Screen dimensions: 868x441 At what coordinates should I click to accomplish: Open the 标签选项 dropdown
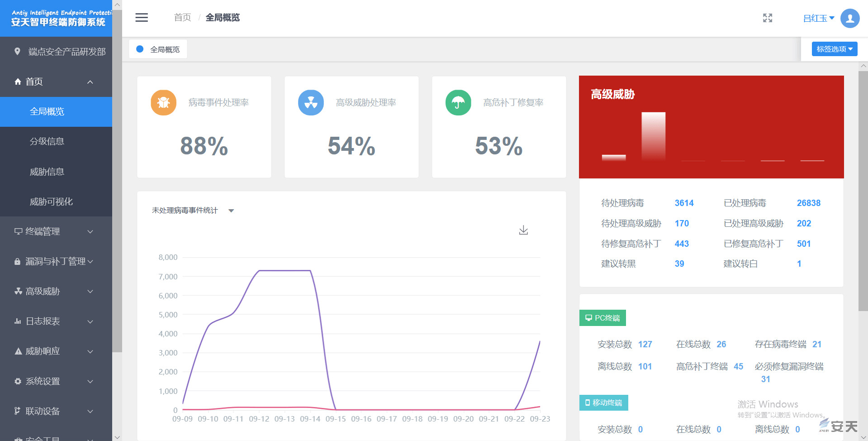(834, 49)
